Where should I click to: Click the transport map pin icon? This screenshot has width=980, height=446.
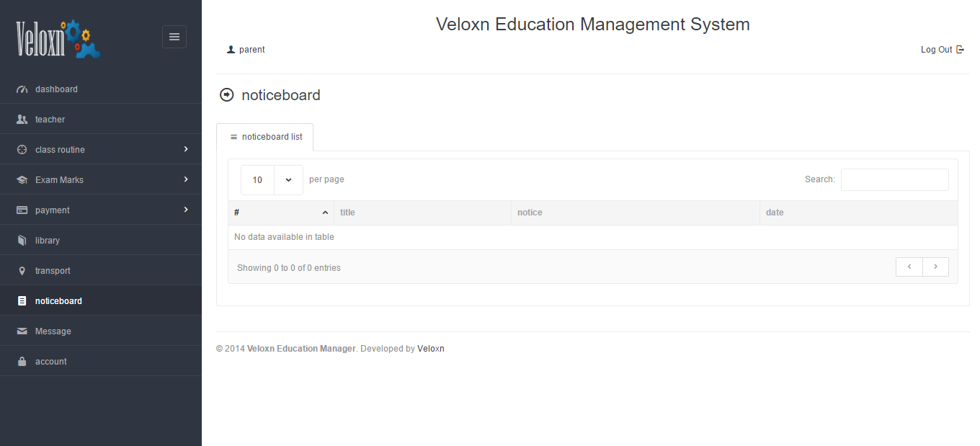[x=22, y=271]
